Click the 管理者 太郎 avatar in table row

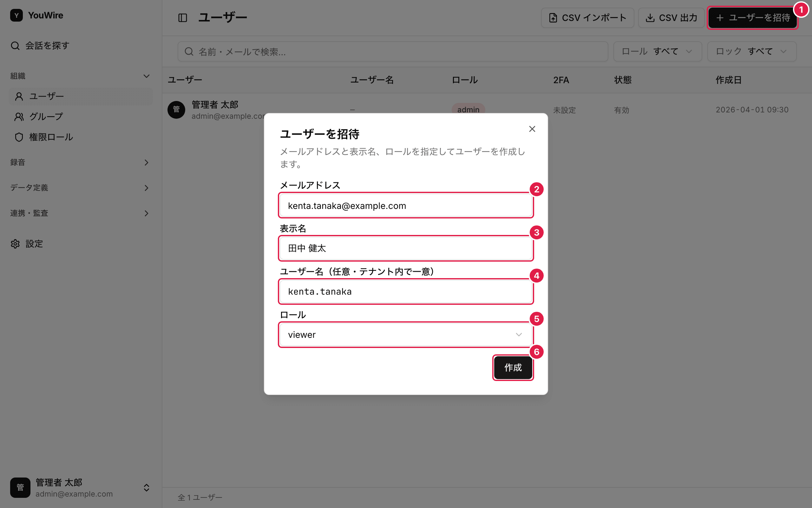(x=176, y=110)
